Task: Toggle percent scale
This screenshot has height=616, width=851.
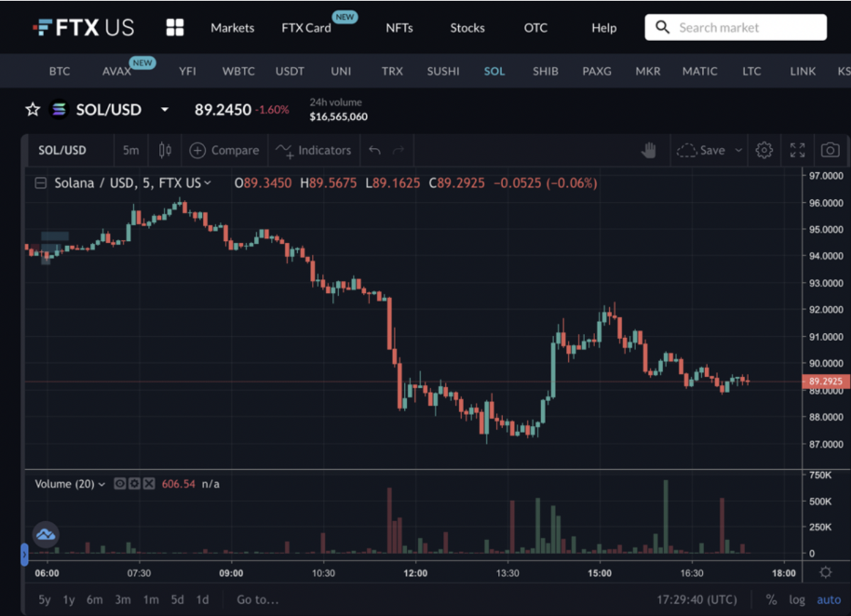Action: (772, 600)
